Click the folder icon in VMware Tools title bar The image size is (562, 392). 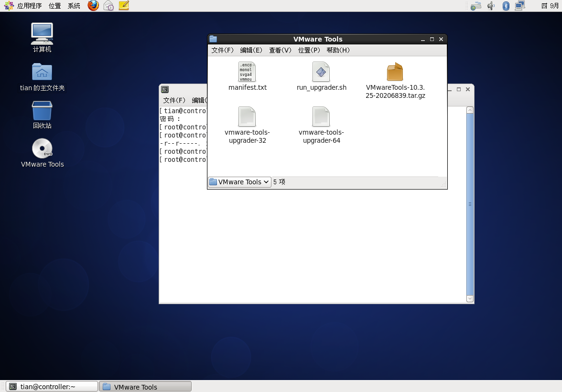(213, 39)
